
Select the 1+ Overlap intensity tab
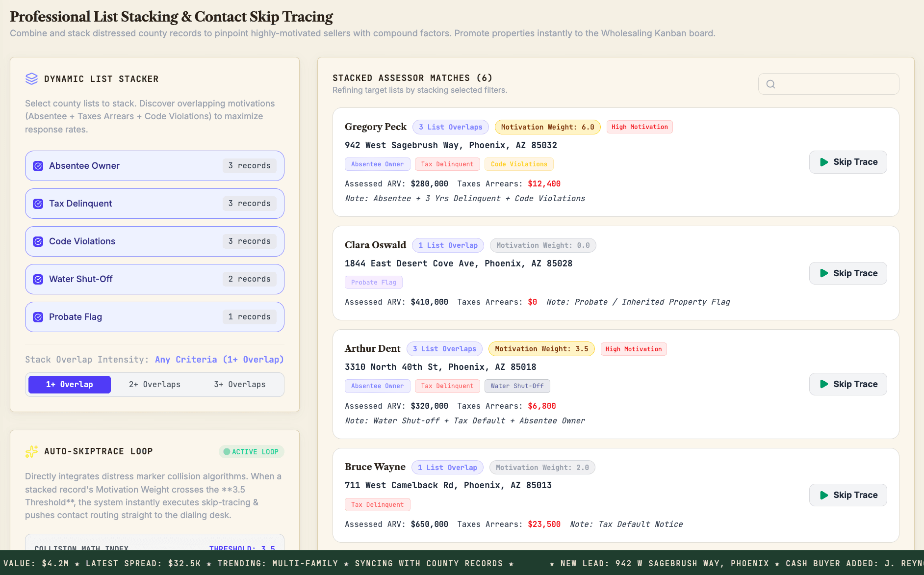(70, 385)
